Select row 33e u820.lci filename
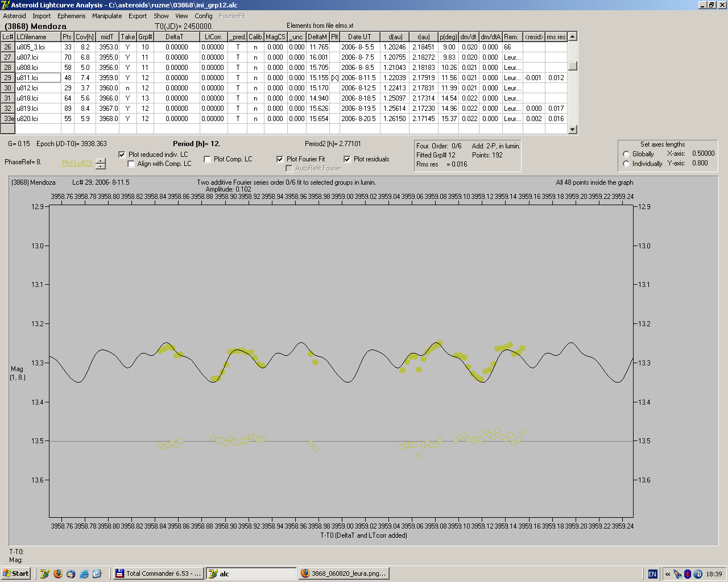Viewport: 728px width, 582px height. coord(38,119)
